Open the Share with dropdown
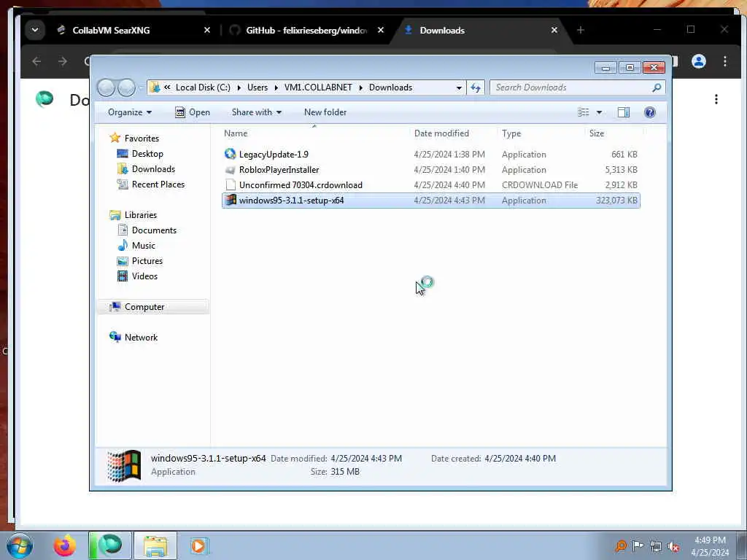This screenshot has height=560, width=747. [256, 112]
